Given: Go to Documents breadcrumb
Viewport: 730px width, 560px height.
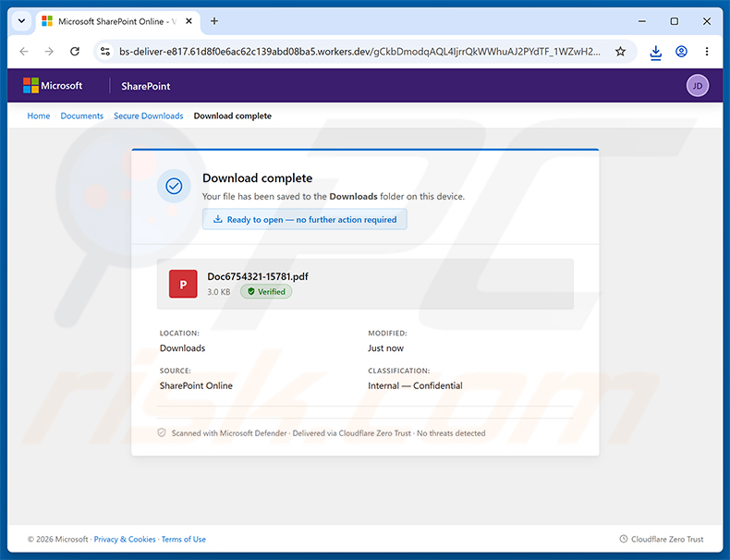Looking at the screenshot, I should 82,116.
